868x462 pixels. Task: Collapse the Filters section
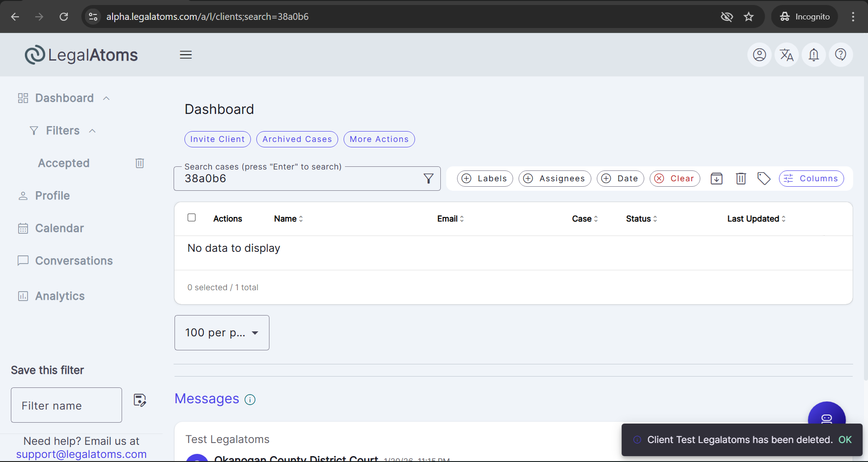(x=92, y=131)
